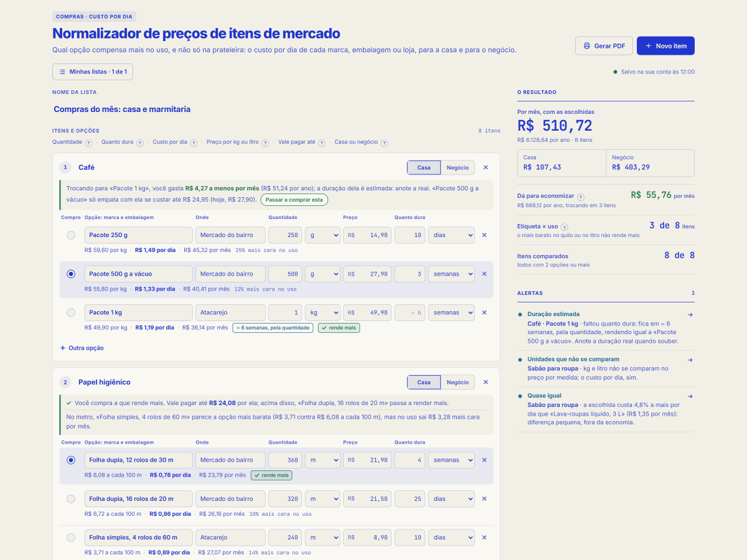Delete the Pacote 250 g option row
This screenshot has width=747, height=560.
pyautogui.click(x=484, y=235)
